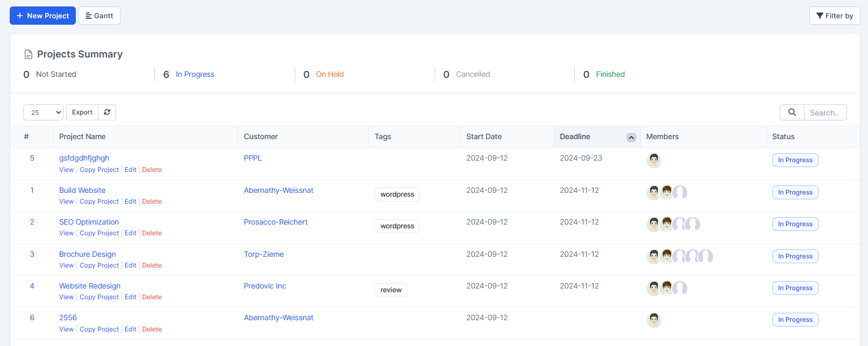Click the review tag

[x=391, y=290]
